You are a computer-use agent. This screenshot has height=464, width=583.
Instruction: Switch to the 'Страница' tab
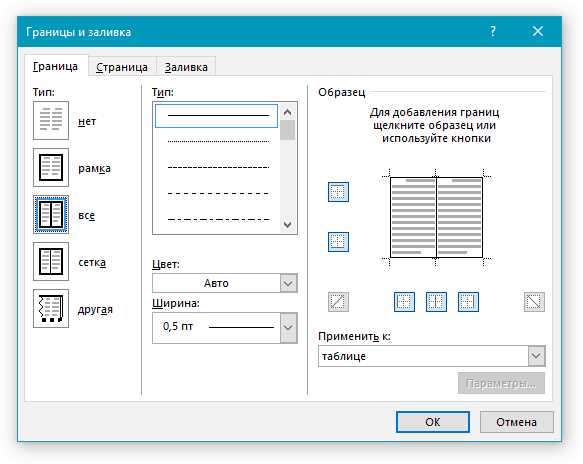point(122,67)
